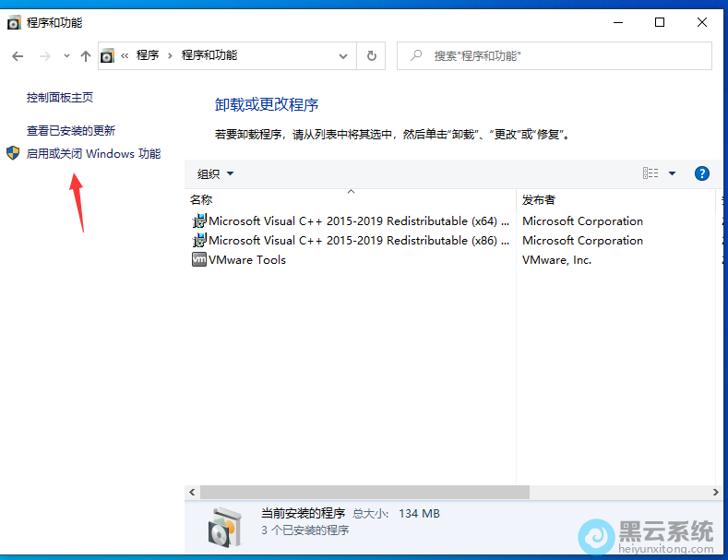Maximize the 程序和功能 window
The image size is (728, 560).
tap(660, 22)
